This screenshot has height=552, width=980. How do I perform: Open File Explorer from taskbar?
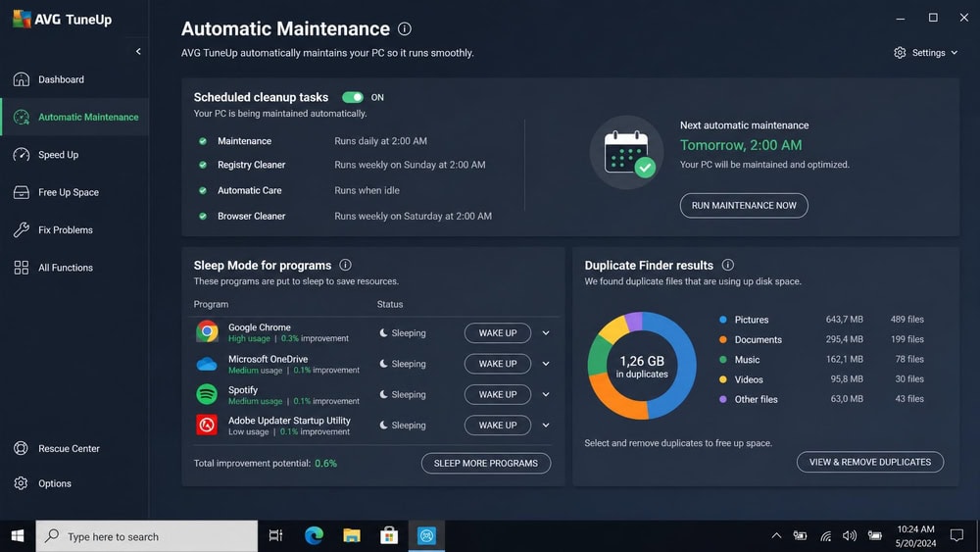(351, 535)
